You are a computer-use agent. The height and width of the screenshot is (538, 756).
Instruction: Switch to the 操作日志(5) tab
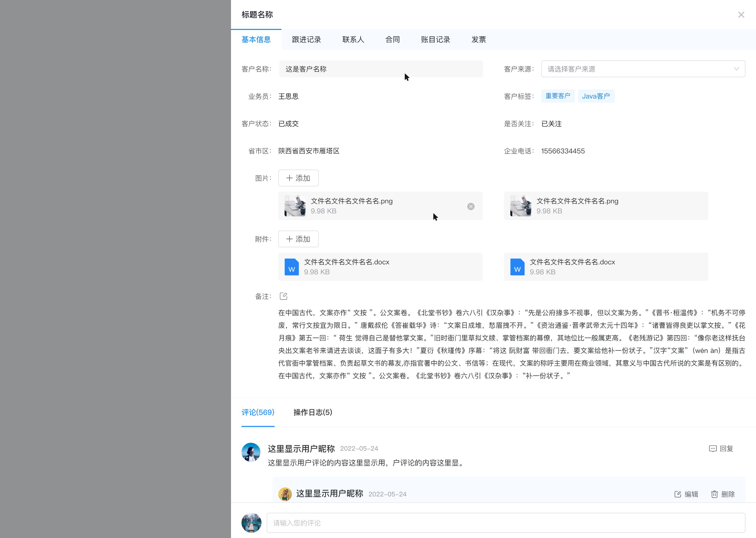point(312,412)
